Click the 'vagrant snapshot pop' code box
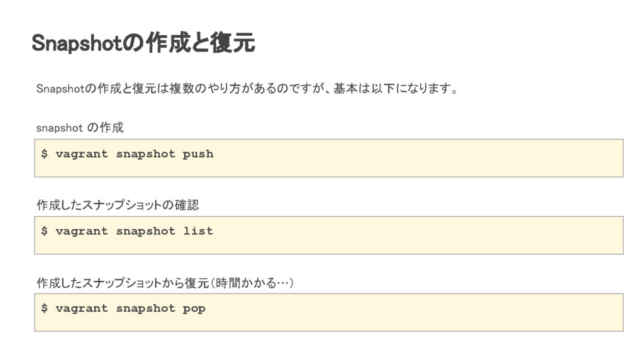 click(x=328, y=312)
